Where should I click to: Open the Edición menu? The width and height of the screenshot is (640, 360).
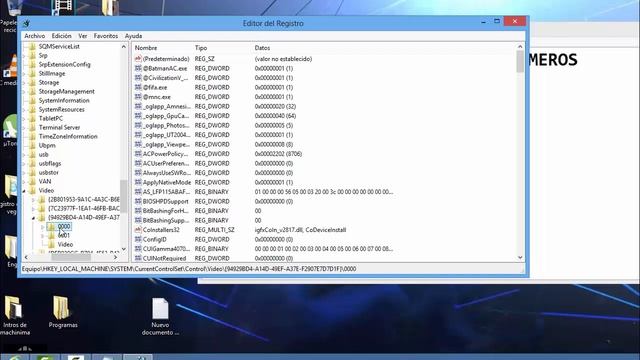point(61,36)
